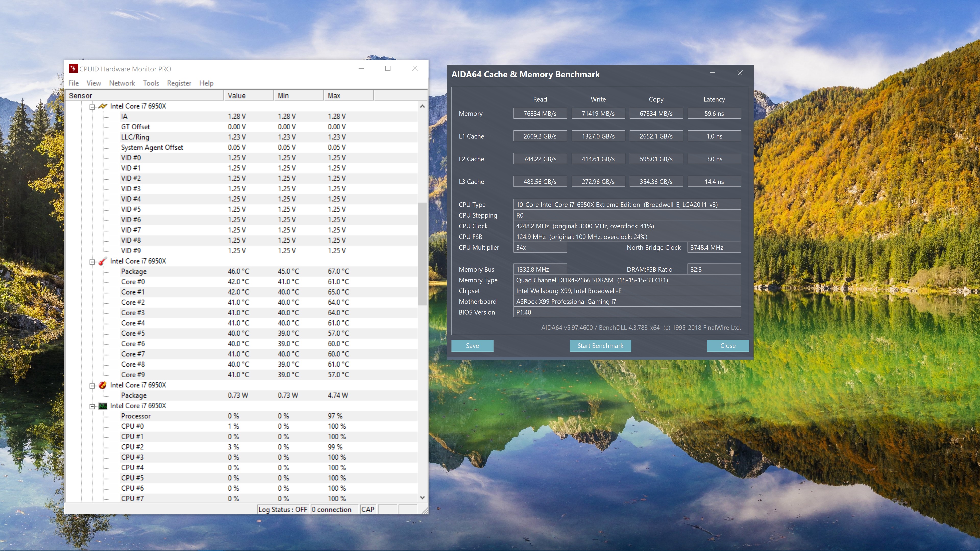
Task: Open the Tools menu
Action: 151,83
